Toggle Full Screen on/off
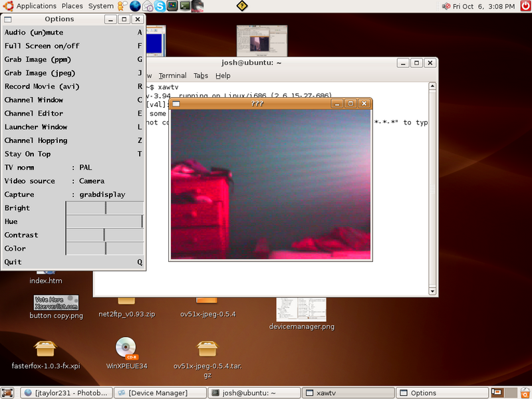This screenshot has width=532, height=399. [41, 46]
